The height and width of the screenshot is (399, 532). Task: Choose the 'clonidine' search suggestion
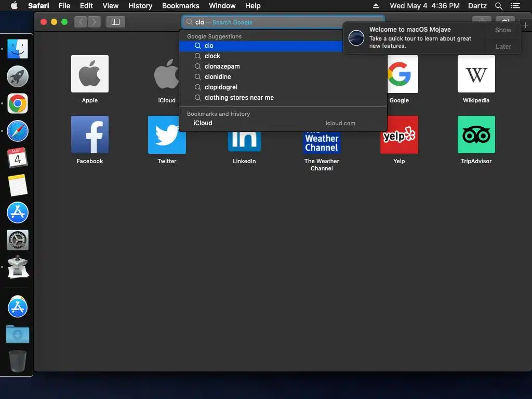[283, 77]
